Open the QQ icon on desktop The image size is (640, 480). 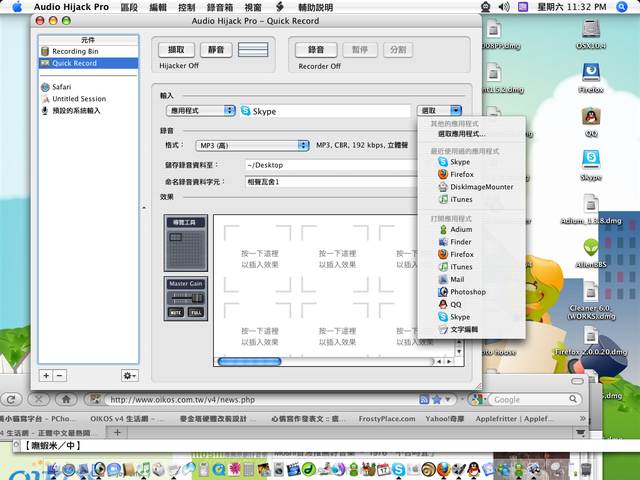591,122
